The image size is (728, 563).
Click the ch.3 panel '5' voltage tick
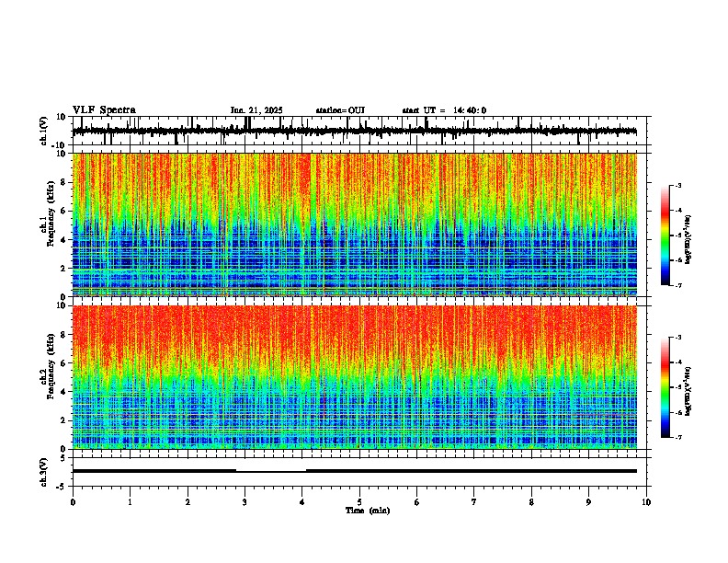click(63, 458)
